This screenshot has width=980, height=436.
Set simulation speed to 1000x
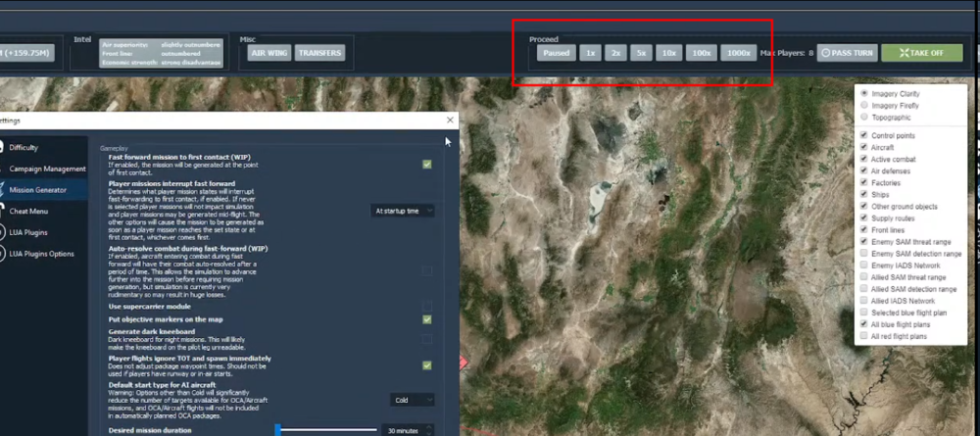tap(739, 53)
